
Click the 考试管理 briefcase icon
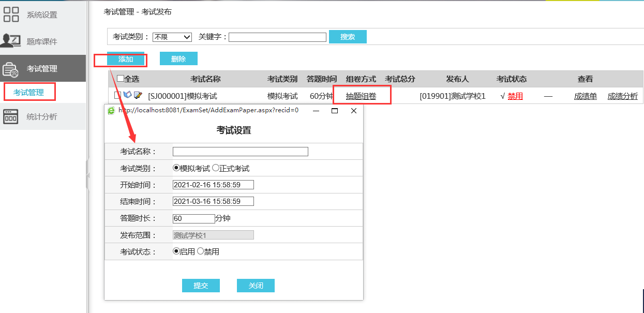click(11, 69)
